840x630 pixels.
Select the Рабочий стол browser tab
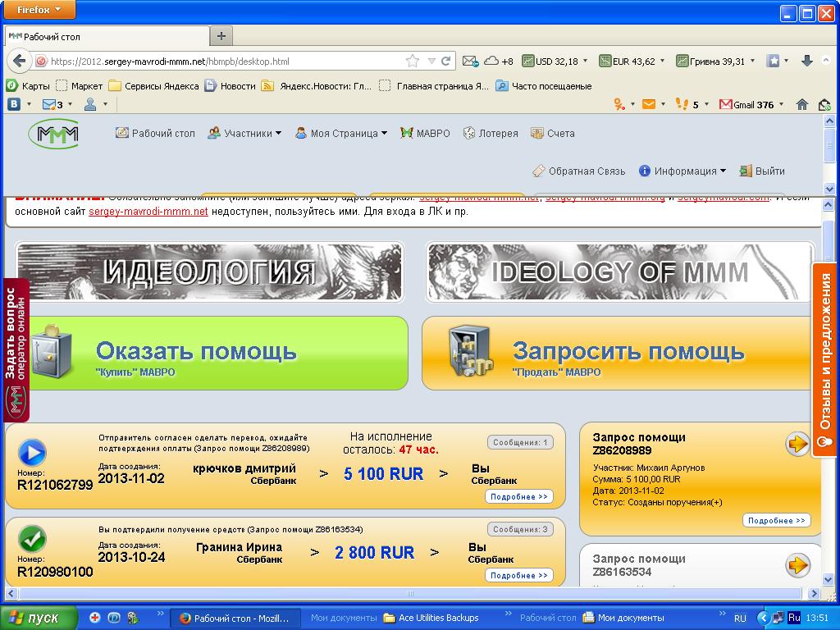(107, 36)
